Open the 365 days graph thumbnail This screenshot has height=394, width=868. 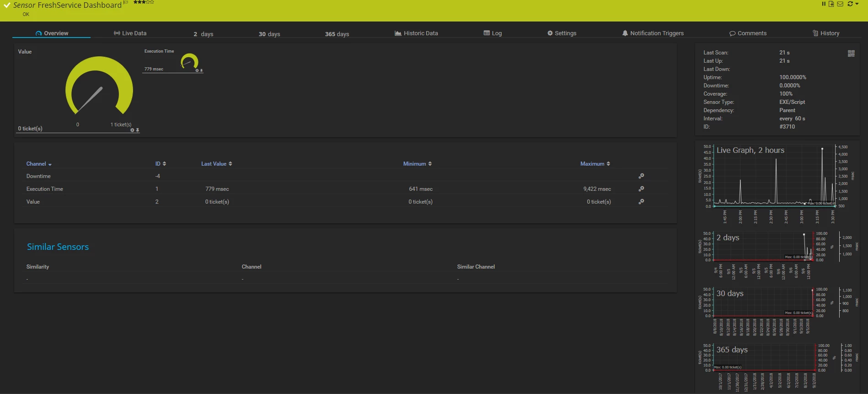777,367
